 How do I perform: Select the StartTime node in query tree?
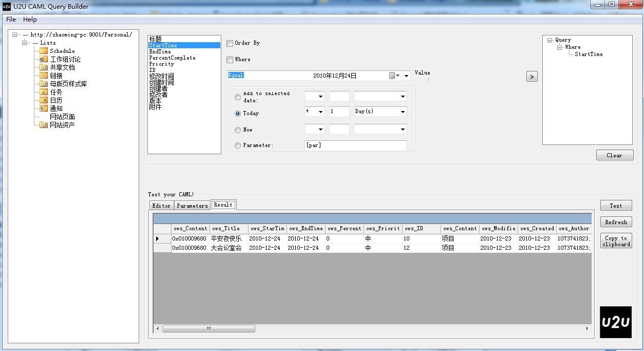pos(589,54)
